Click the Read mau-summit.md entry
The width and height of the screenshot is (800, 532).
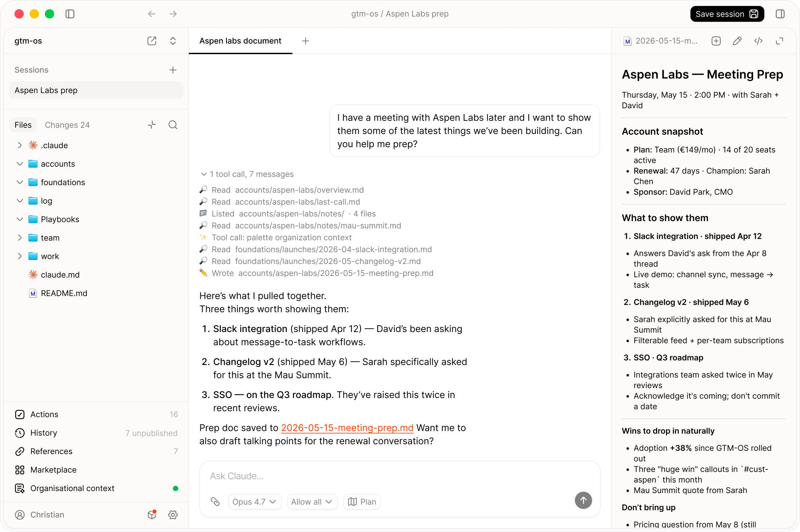point(300,226)
